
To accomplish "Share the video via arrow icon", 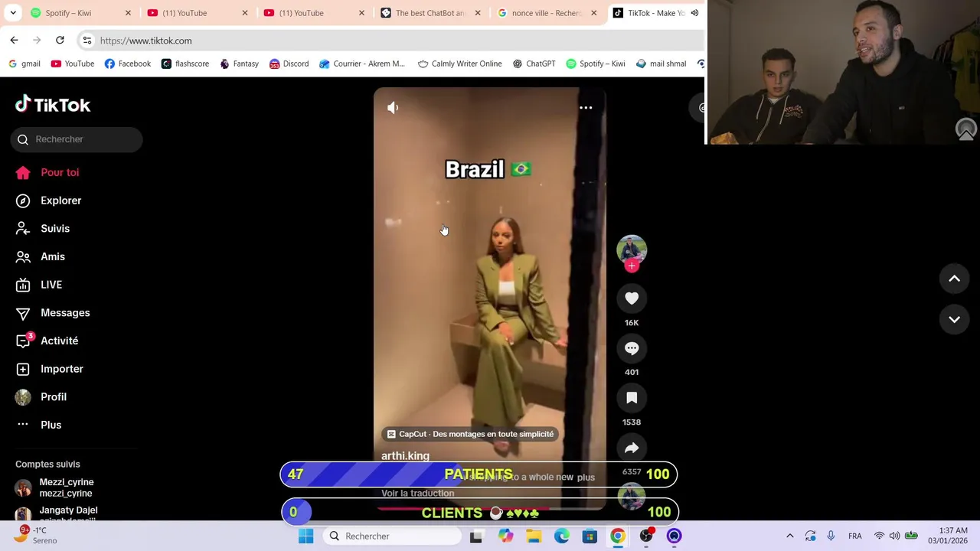I will point(632,448).
